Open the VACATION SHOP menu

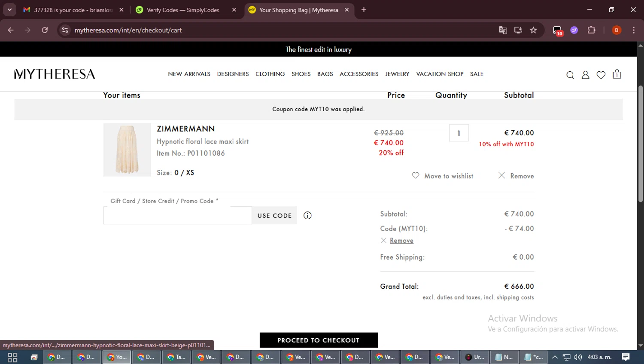coord(440,74)
